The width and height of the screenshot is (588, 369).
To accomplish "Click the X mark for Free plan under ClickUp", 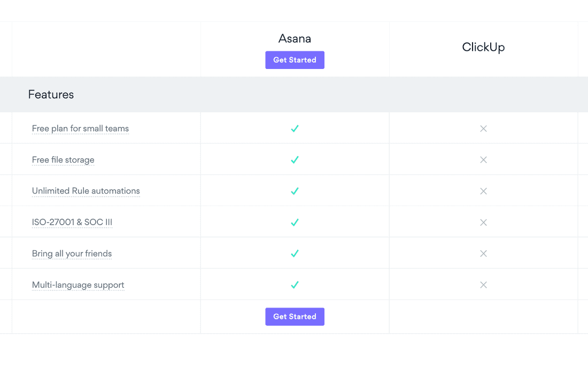I will tap(483, 128).
